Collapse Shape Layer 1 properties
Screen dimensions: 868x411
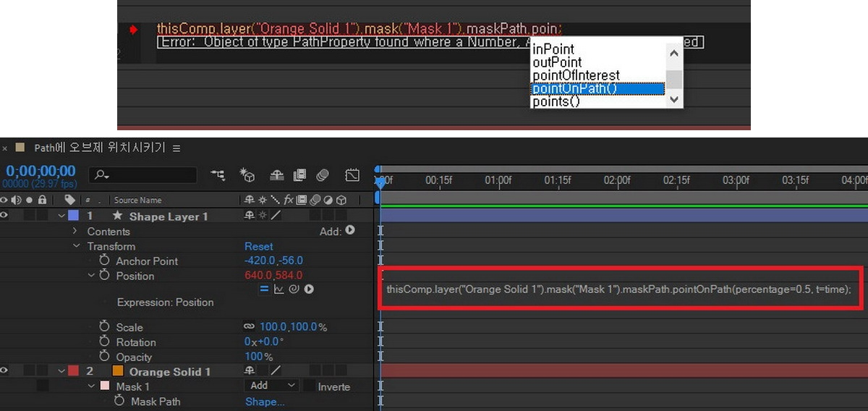(61, 216)
